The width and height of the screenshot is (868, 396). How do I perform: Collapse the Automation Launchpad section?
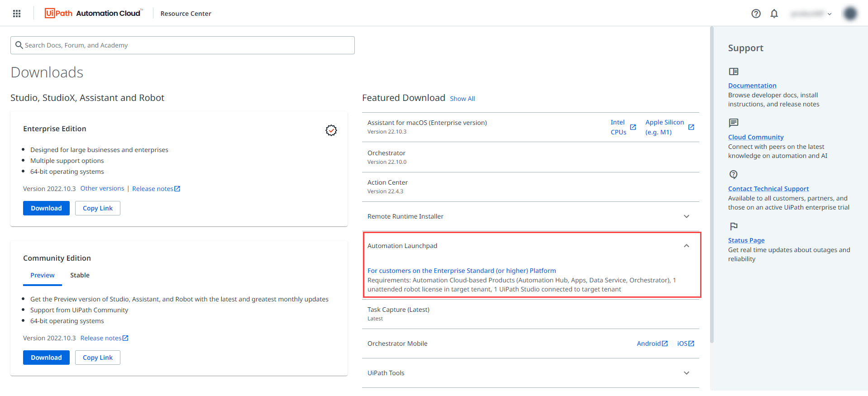[686, 246]
